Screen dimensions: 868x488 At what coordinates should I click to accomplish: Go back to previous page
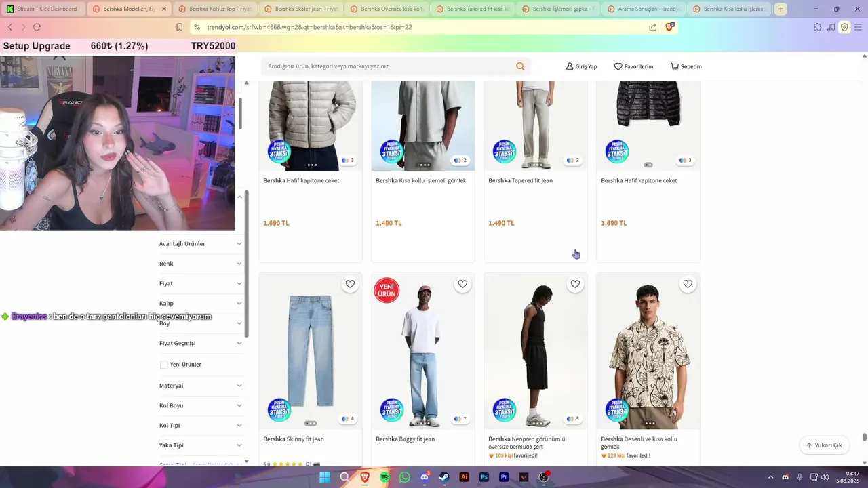click(x=9, y=27)
